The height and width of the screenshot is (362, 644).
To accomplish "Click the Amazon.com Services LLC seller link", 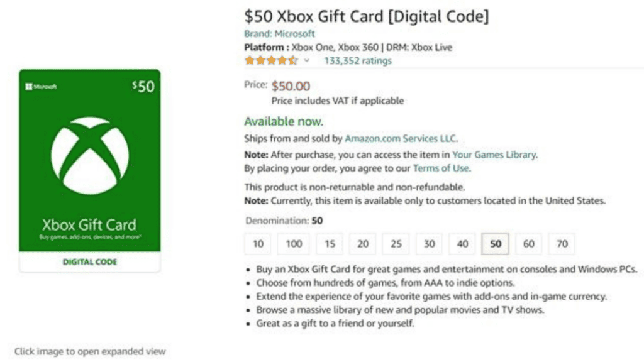I will [401, 138].
